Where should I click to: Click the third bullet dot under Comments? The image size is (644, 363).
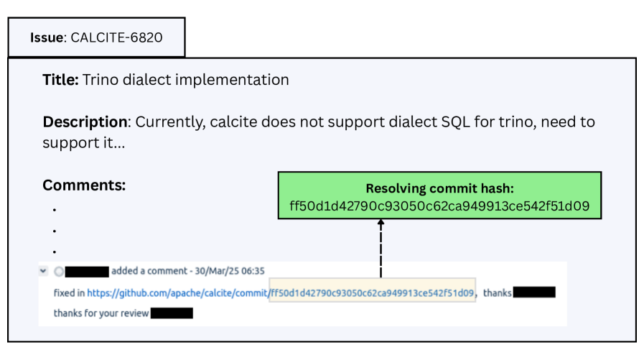(x=55, y=252)
